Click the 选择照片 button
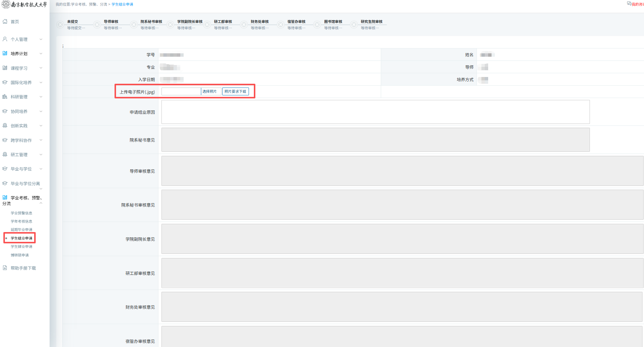This screenshot has width=644, height=347. 210,92
